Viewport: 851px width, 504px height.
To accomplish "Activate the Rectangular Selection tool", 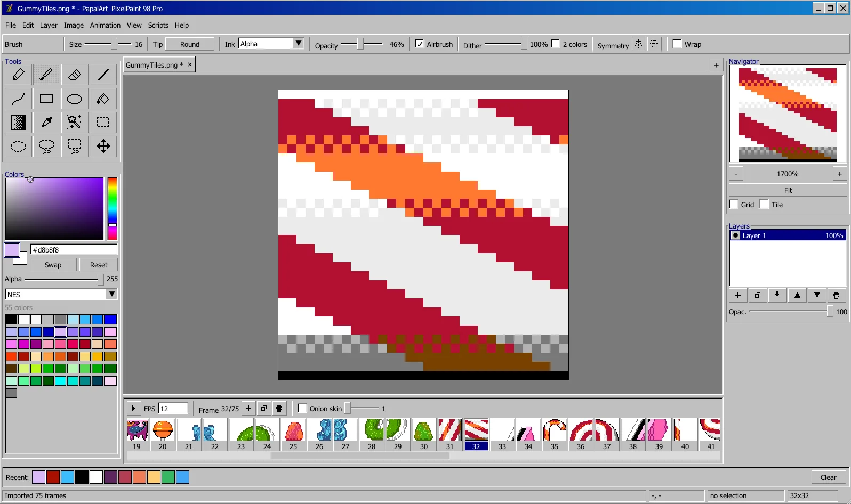I will (x=103, y=123).
